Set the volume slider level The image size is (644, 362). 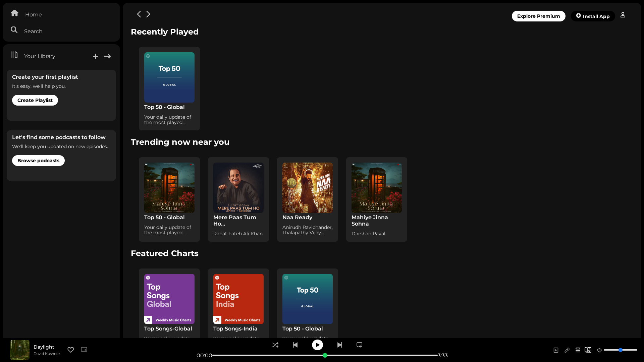(x=620, y=350)
